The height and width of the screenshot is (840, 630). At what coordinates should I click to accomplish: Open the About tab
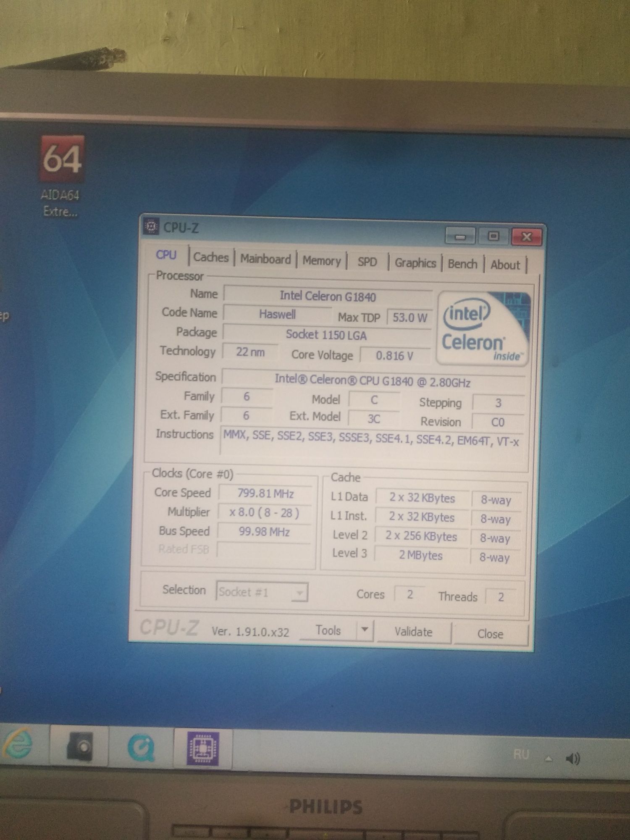pos(505,265)
